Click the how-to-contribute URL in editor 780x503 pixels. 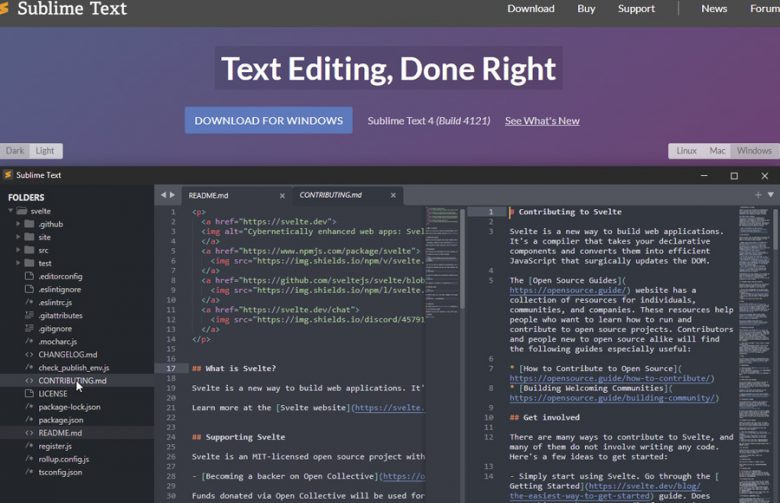(x=611, y=378)
